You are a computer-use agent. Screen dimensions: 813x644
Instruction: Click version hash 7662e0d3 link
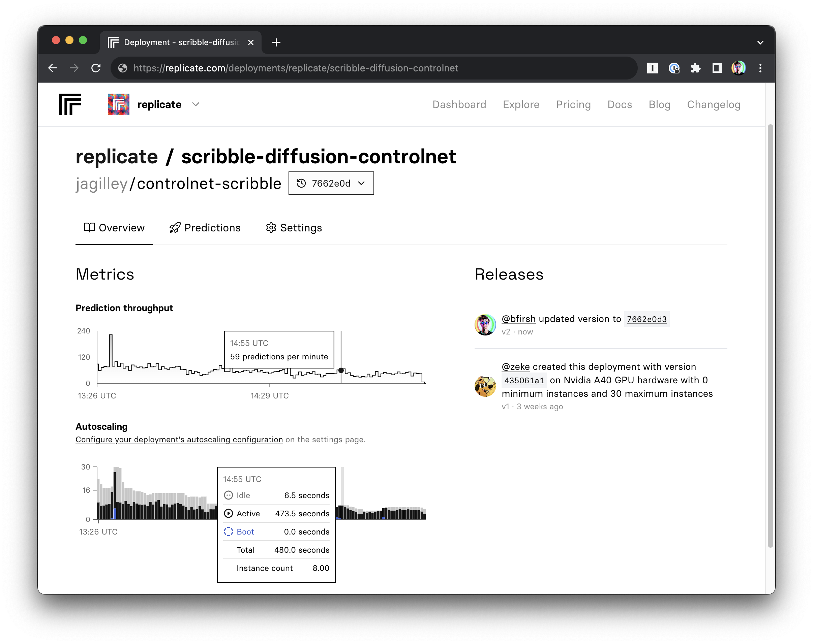coord(647,319)
